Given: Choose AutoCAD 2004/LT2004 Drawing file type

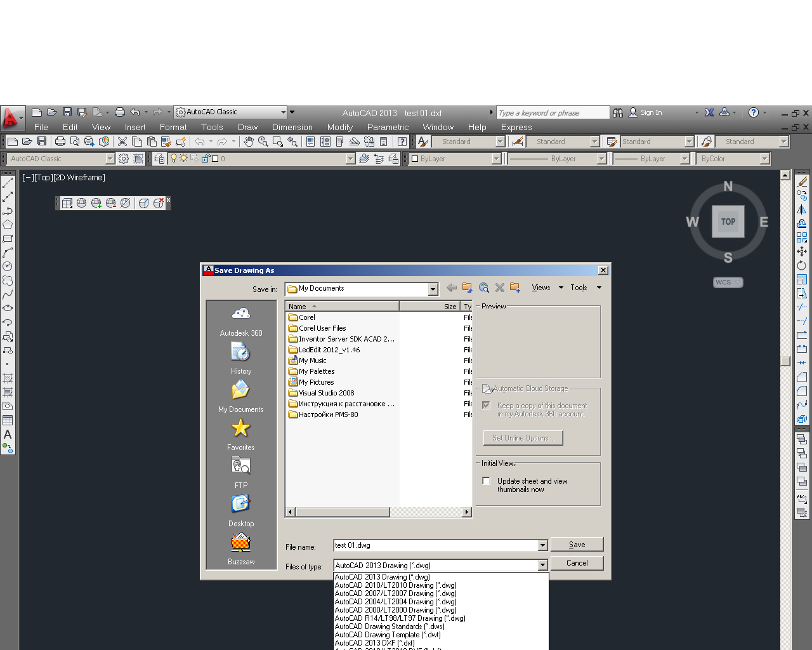Looking at the screenshot, I should coord(396,602).
